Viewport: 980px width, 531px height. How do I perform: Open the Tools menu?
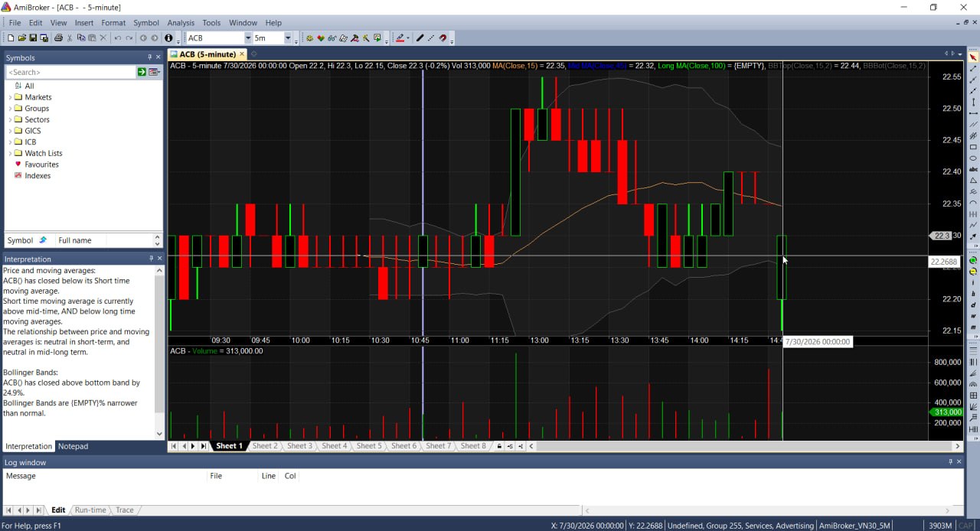pos(211,23)
